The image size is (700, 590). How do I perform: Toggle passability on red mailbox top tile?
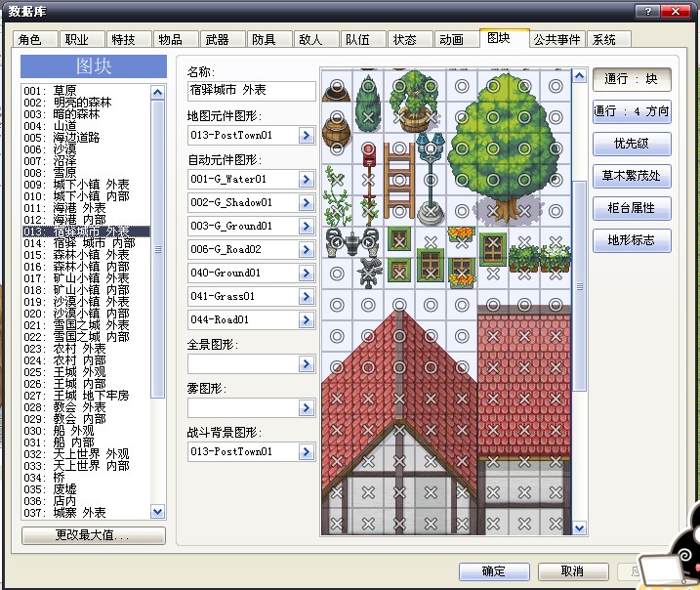pos(368,148)
